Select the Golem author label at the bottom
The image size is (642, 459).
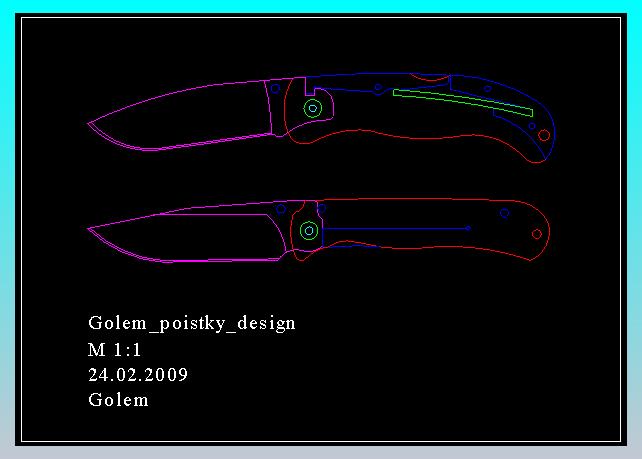pos(118,400)
